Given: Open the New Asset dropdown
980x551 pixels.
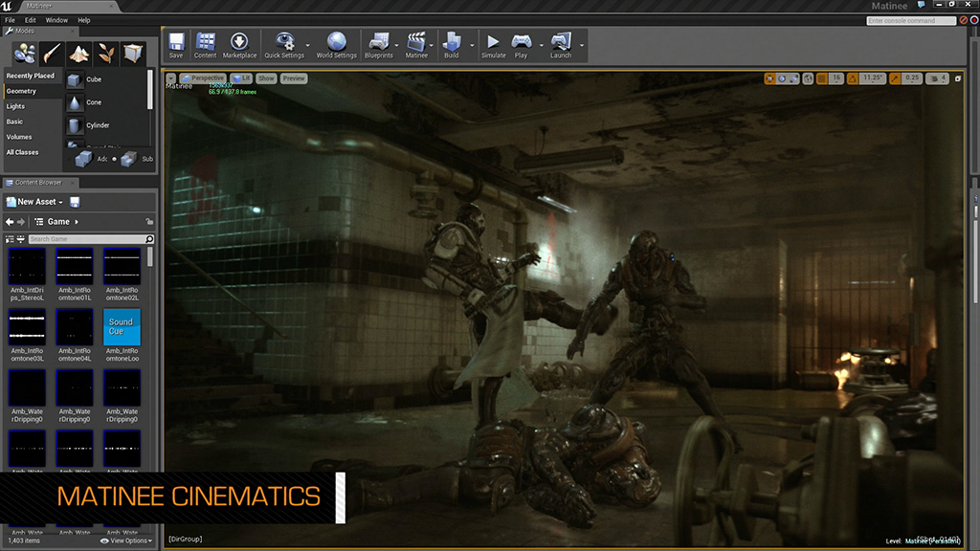Looking at the screenshot, I should coord(34,202).
